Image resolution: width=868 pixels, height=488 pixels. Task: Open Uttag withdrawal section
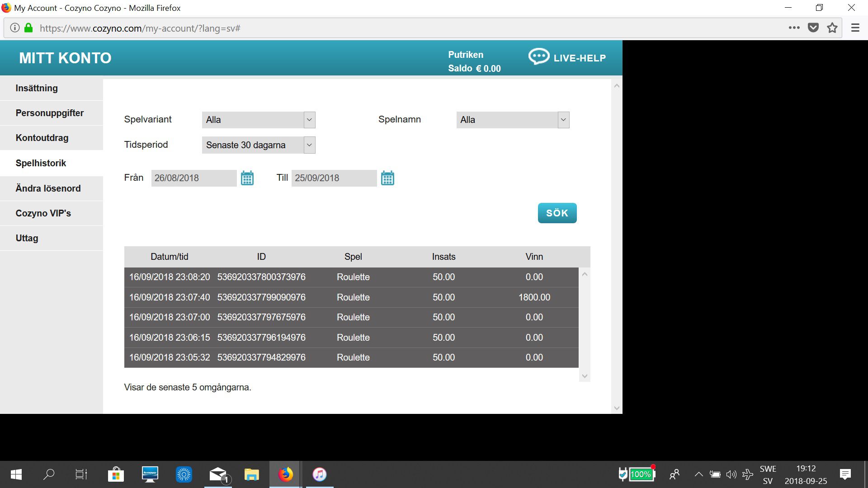point(52,238)
